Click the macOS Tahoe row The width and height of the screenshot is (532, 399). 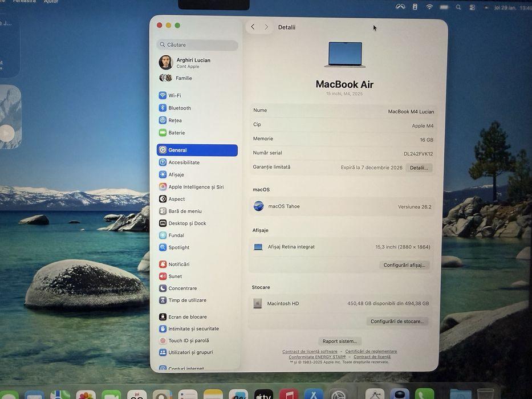tap(342, 206)
